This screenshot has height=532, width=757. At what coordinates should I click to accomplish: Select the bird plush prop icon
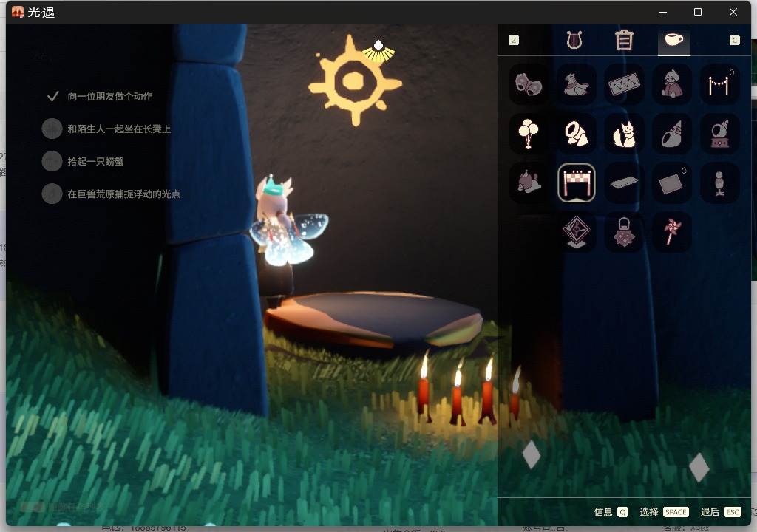[x=576, y=84]
